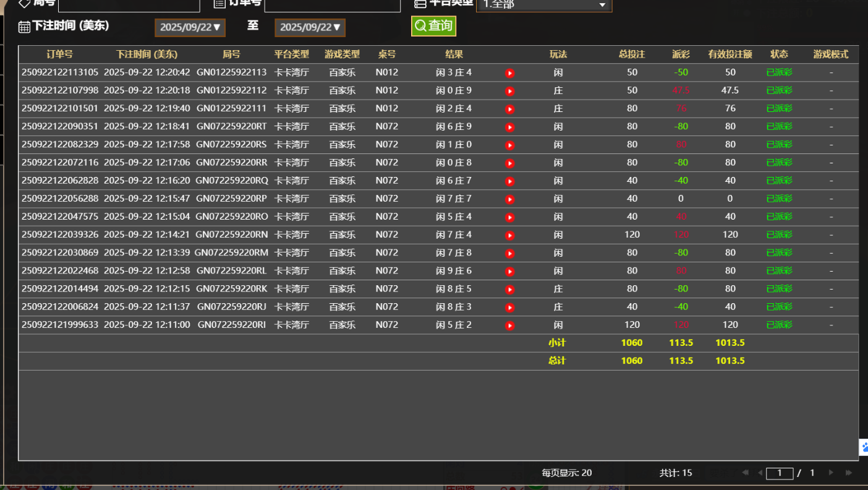
Task: Open the end date picker after 至
Action: [310, 28]
